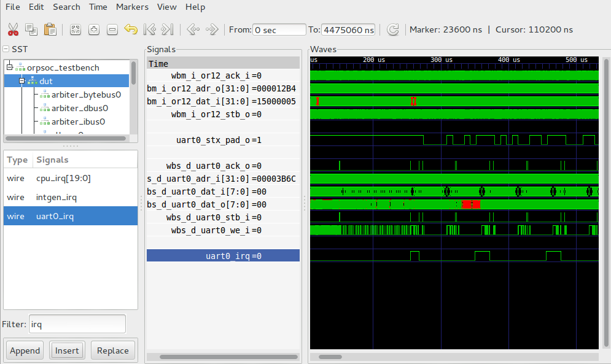Viewport: 611px width, 364px height.
Task: Reload the waveform with the circular arrow icon
Action: tap(393, 29)
